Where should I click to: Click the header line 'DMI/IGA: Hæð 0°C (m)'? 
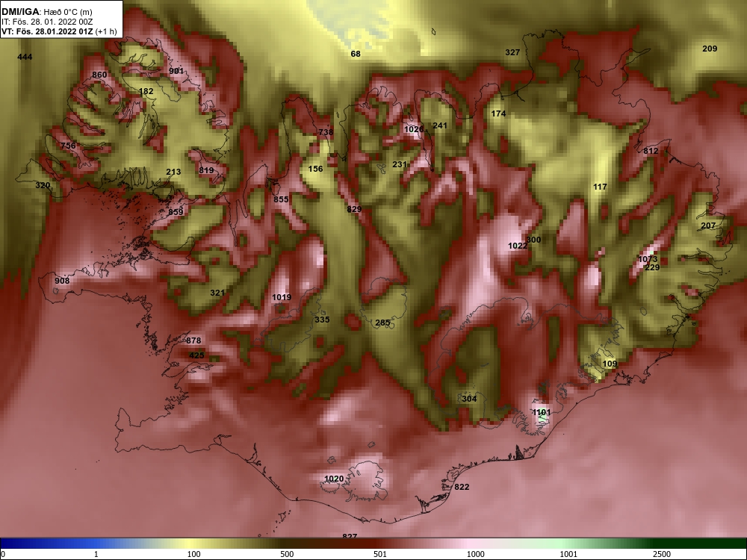tap(47, 12)
